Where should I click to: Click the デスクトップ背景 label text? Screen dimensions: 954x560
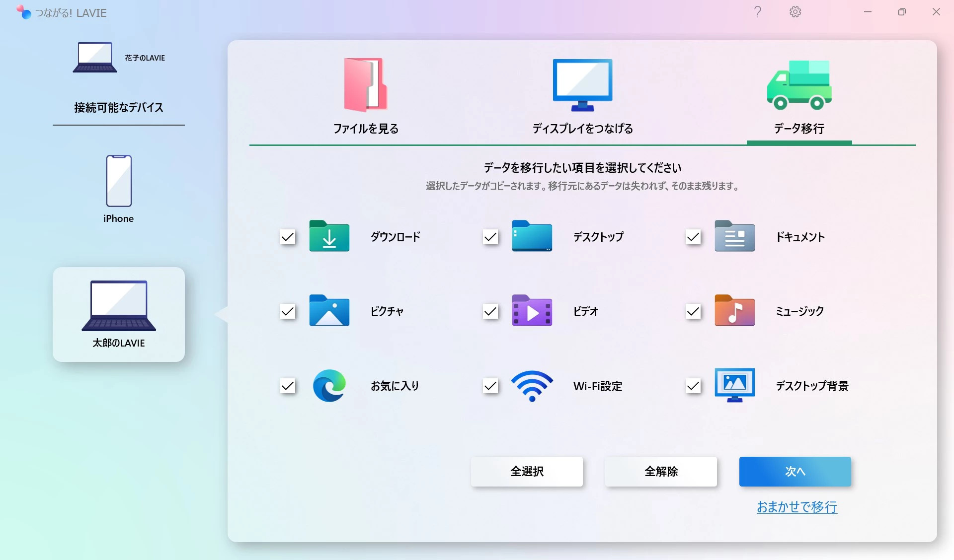pyautogui.click(x=812, y=386)
